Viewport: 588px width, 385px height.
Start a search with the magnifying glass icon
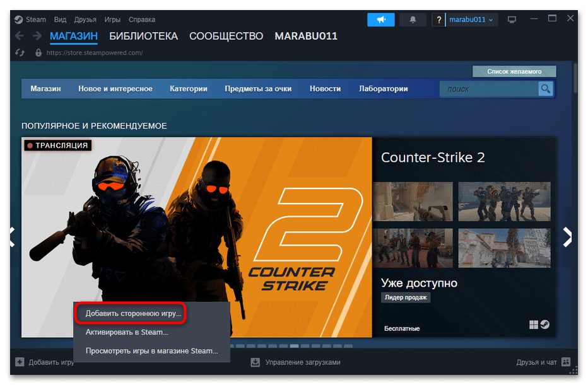click(544, 89)
